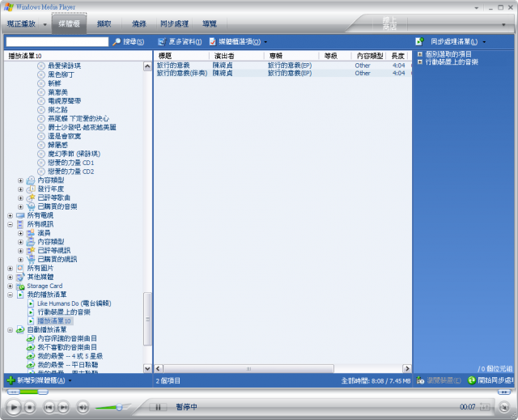
Task: Open 媒體櫃選項 options menu
Action: coord(240,41)
